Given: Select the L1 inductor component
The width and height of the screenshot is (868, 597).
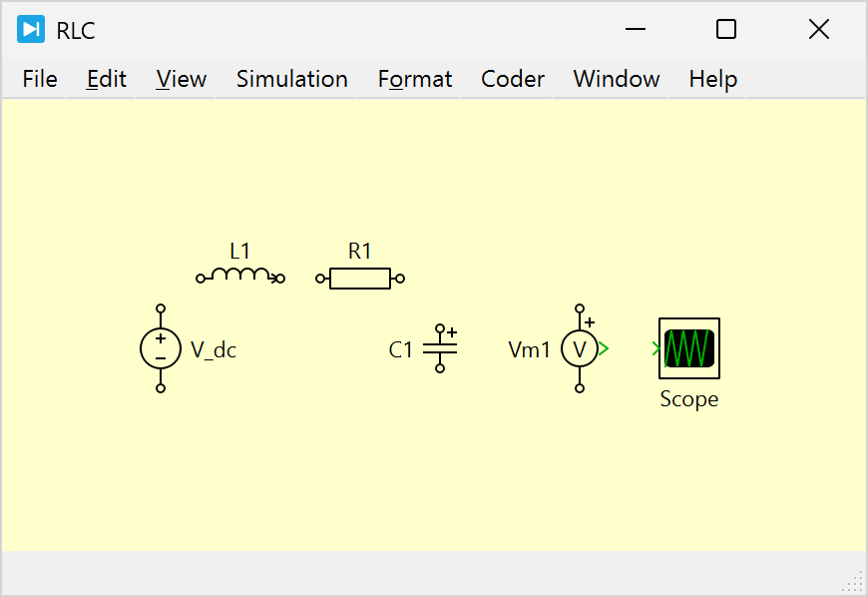Looking at the screenshot, I should click(239, 277).
